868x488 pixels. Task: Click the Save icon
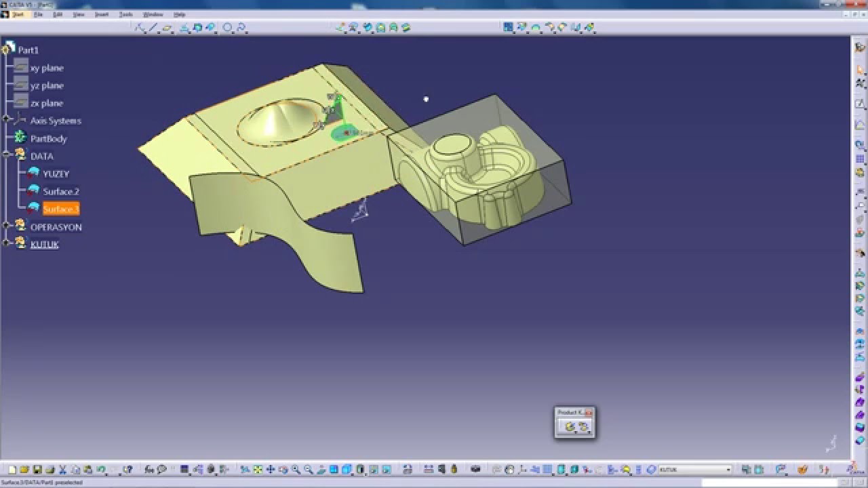[37, 469]
